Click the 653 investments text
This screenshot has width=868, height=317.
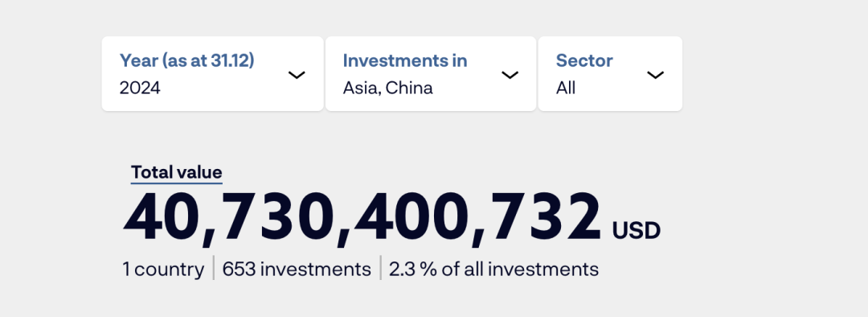click(297, 270)
